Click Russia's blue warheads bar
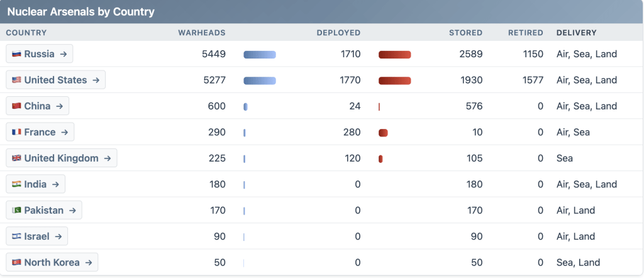Viewport: 644px width, 278px height. point(259,55)
